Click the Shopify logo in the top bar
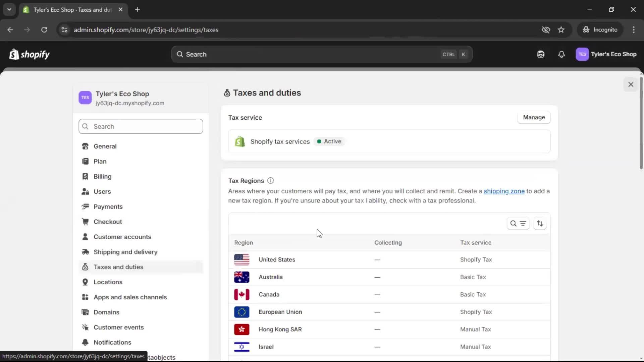The height and width of the screenshot is (362, 644). [x=30, y=54]
